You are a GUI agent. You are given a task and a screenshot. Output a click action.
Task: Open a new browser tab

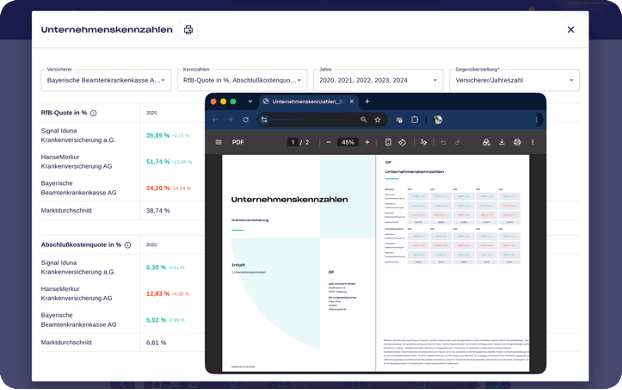(367, 102)
